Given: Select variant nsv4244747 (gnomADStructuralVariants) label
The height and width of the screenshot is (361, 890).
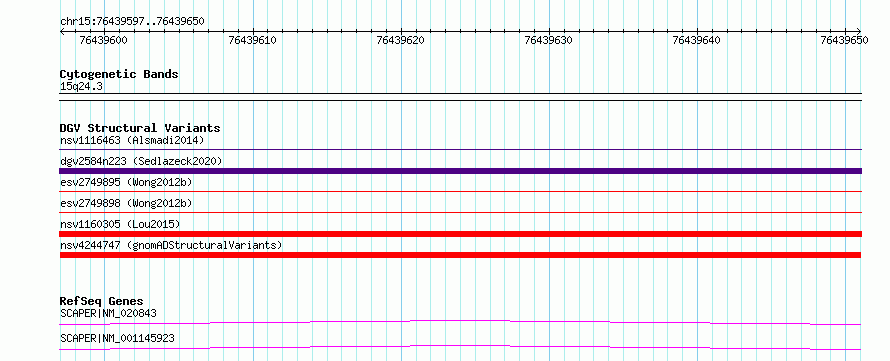Looking at the screenshot, I should pos(171,245).
